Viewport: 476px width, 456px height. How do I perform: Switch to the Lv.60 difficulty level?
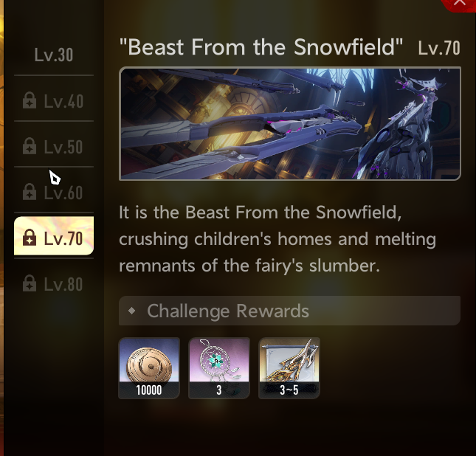tap(54, 193)
